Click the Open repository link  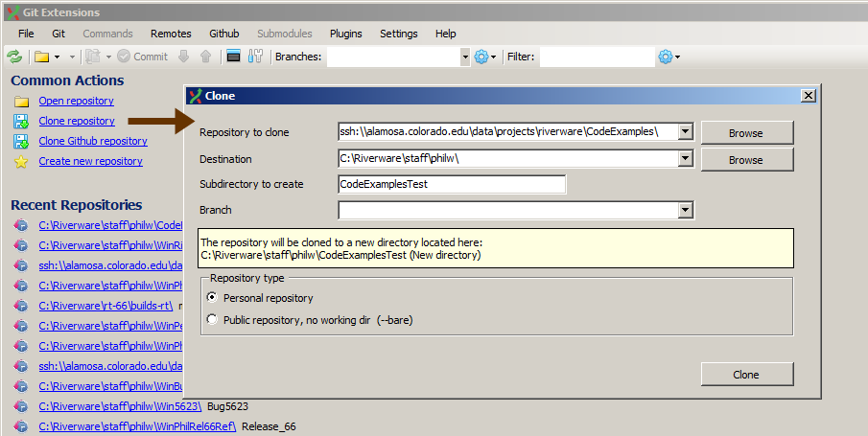click(77, 101)
